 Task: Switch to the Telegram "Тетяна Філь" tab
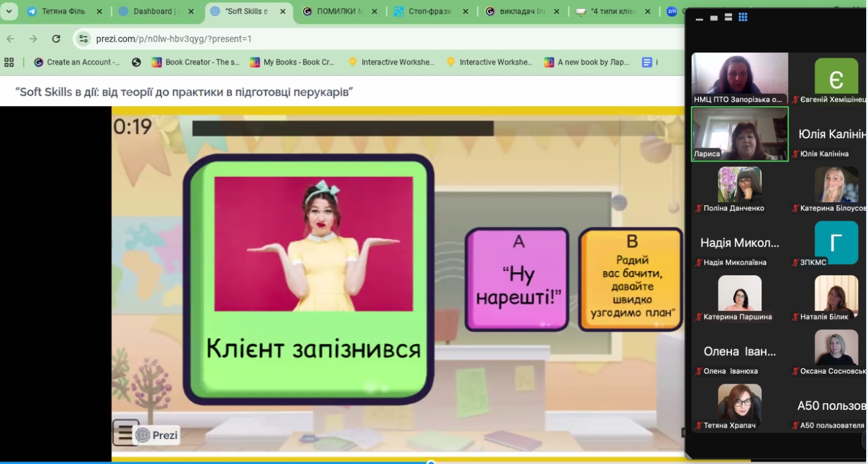click(62, 11)
